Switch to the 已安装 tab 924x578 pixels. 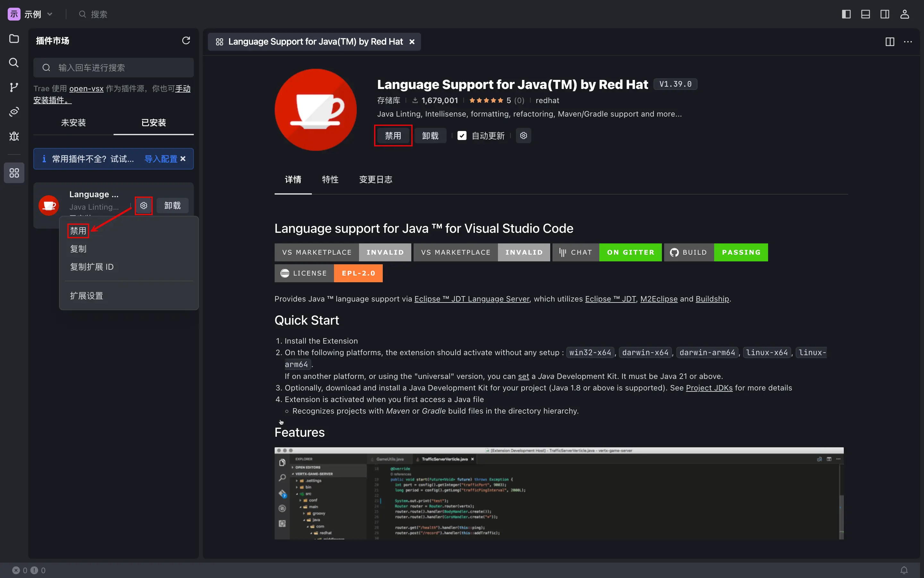[x=153, y=123]
